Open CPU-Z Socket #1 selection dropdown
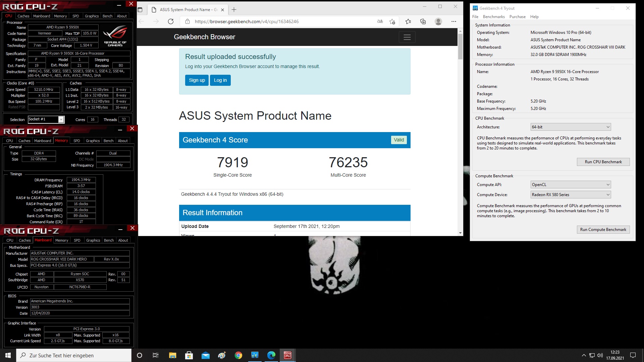Viewport: 644px width, 362px height. coord(46,119)
